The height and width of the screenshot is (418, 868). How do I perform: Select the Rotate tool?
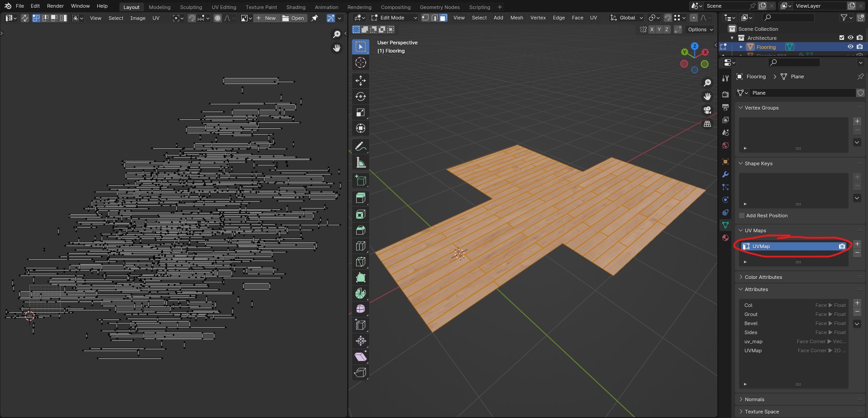[x=360, y=96]
